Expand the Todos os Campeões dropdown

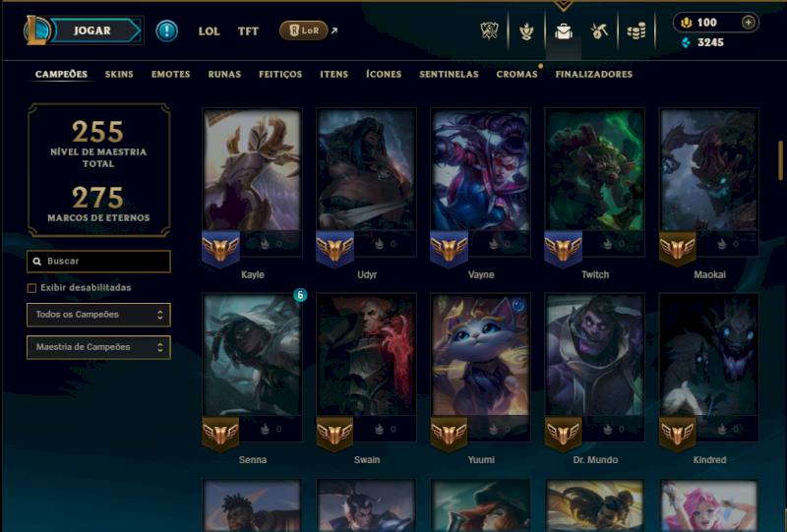(98, 315)
